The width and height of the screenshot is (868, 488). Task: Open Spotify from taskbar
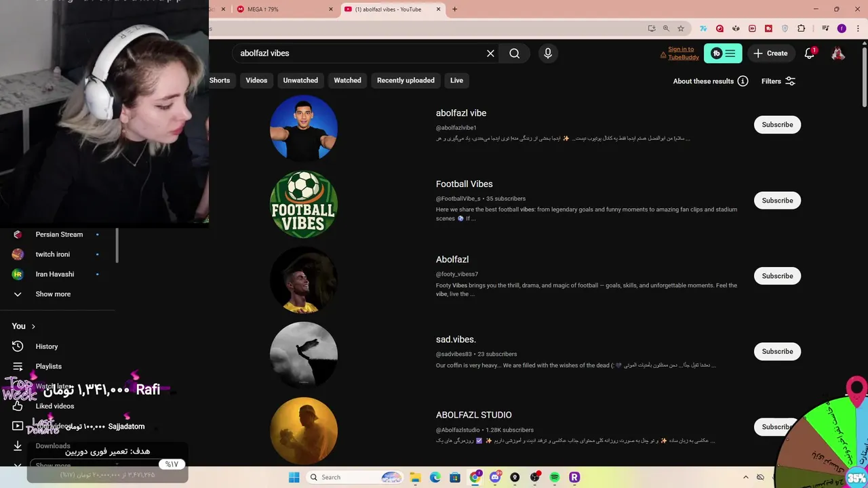[555, 477]
